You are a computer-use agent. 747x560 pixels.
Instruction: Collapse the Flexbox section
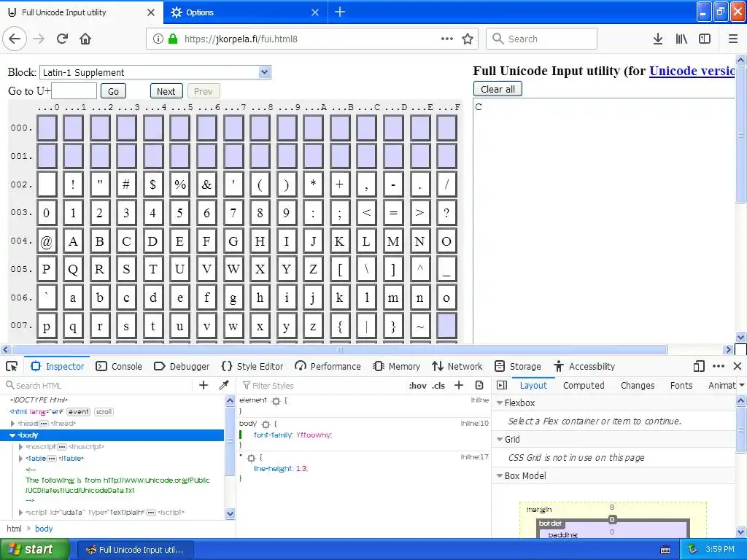[x=500, y=402]
